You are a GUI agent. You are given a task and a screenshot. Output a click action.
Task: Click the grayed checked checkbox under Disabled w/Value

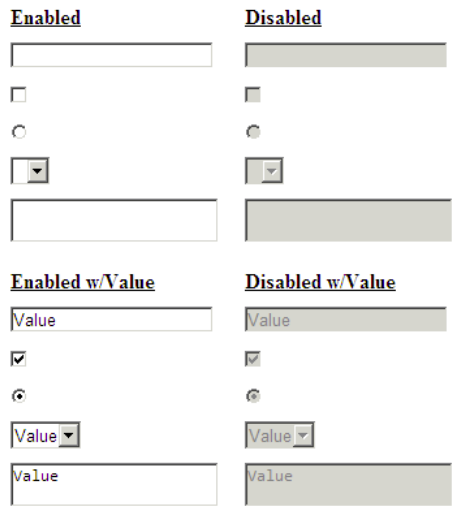253,359
